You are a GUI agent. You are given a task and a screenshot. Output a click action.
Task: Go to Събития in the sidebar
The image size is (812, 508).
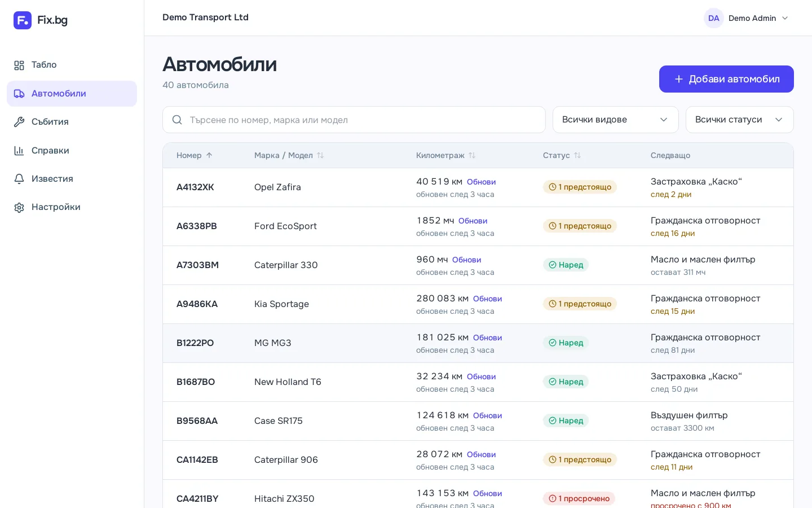coord(72,122)
